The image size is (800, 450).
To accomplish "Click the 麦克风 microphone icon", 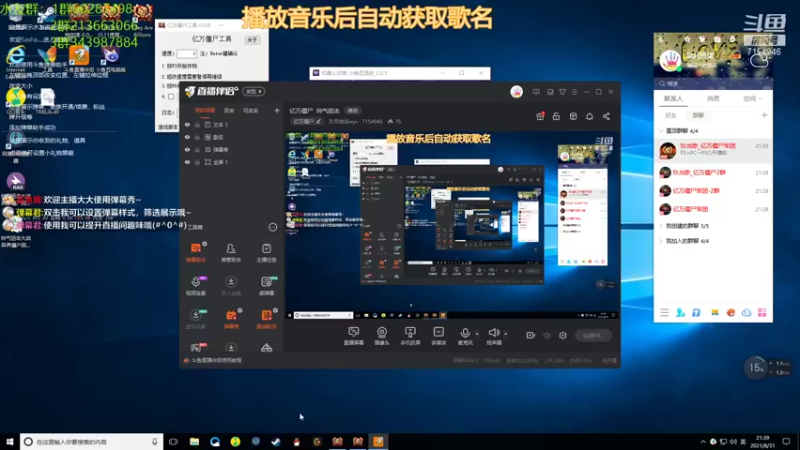I will (x=465, y=333).
